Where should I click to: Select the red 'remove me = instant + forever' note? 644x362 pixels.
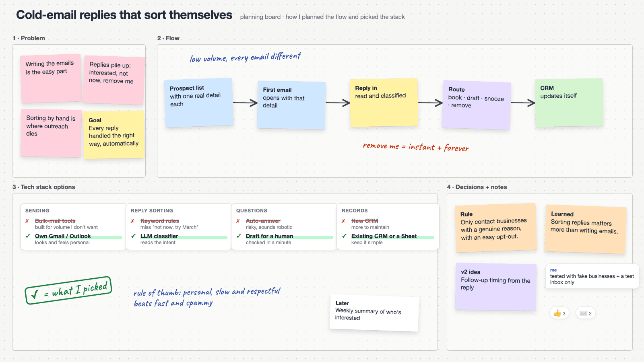416,147
